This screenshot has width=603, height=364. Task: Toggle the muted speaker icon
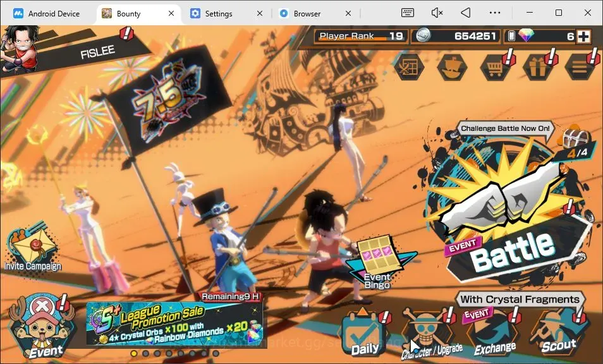pos(437,13)
